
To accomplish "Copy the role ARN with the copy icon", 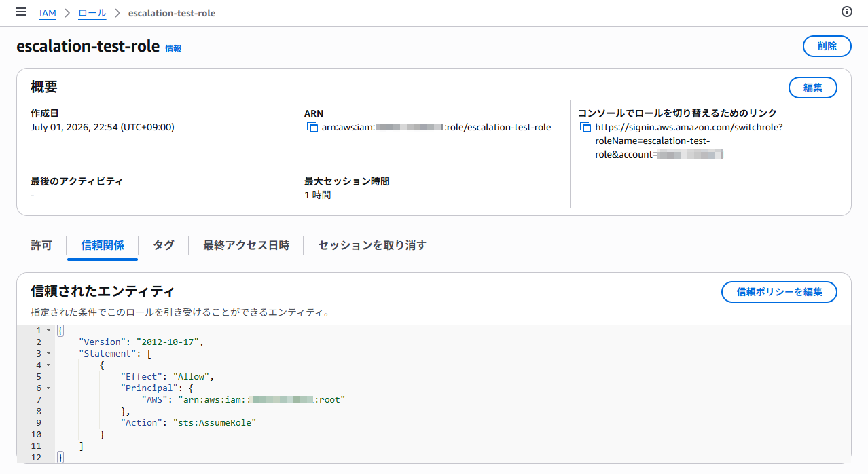I will [312, 128].
